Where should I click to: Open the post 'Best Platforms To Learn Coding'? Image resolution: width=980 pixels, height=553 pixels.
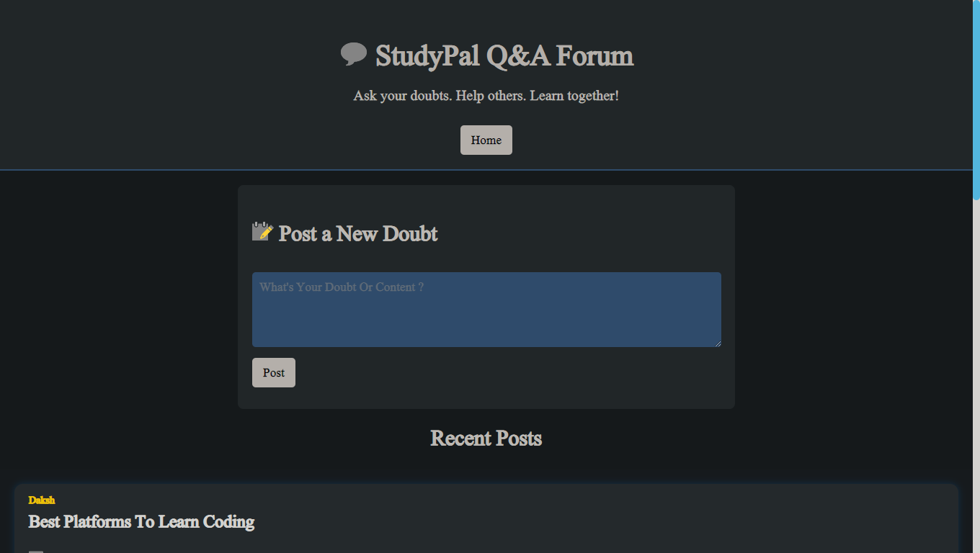tap(141, 521)
